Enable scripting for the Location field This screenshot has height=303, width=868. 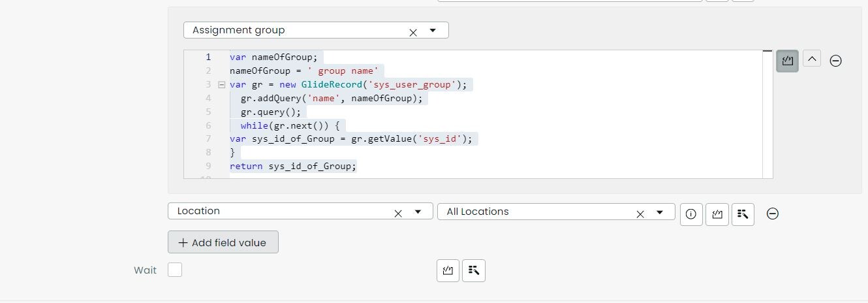717,214
